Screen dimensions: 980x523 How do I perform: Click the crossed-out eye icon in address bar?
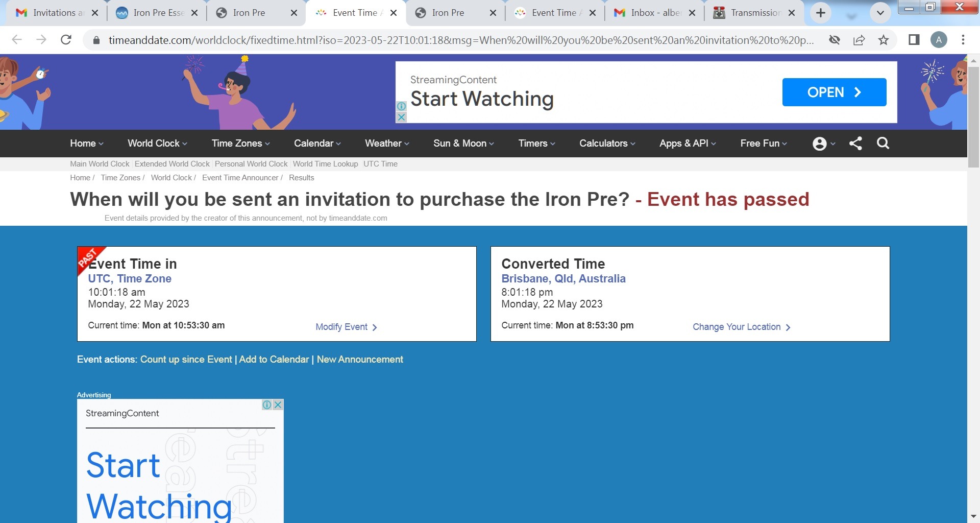[835, 40]
